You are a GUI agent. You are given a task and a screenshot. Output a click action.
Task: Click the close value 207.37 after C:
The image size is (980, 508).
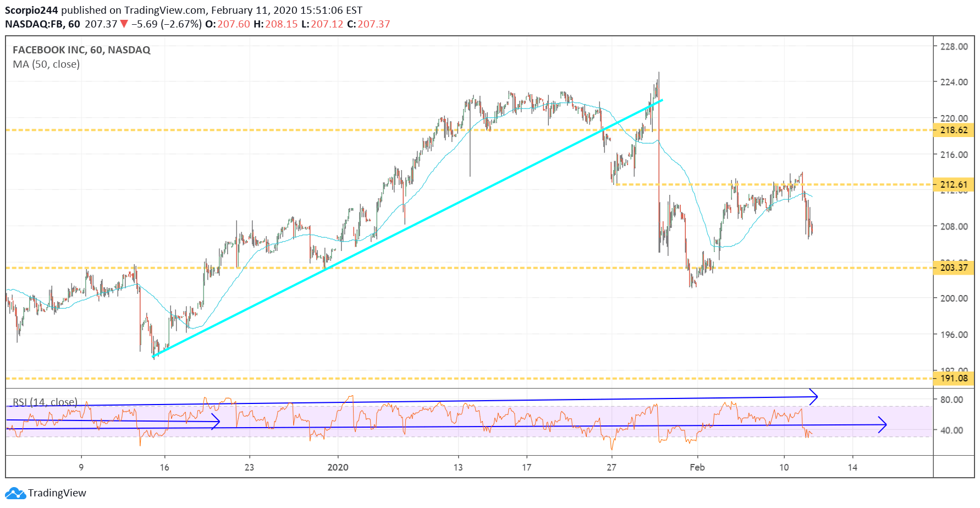[x=374, y=24]
